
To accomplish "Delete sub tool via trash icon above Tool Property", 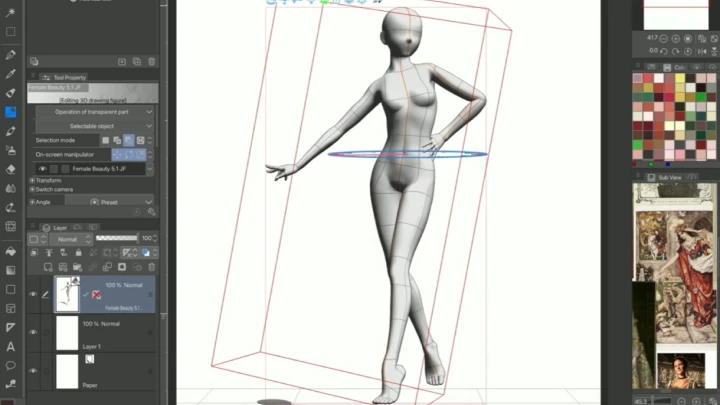I will coord(152,62).
